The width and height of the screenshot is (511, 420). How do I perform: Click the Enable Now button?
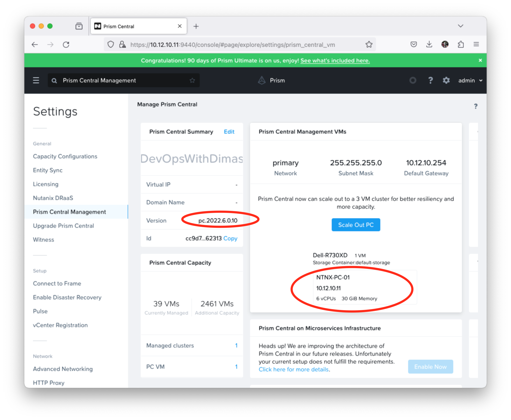(430, 367)
